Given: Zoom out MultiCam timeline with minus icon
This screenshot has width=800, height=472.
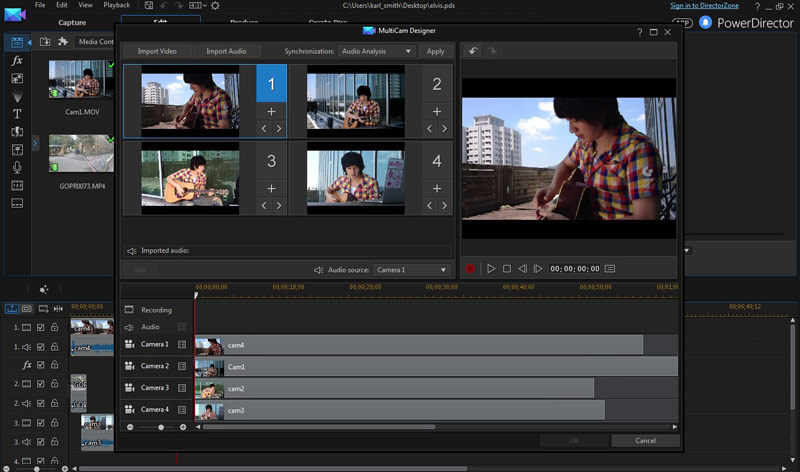Looking at the screenshot, I should coord(130,427).
